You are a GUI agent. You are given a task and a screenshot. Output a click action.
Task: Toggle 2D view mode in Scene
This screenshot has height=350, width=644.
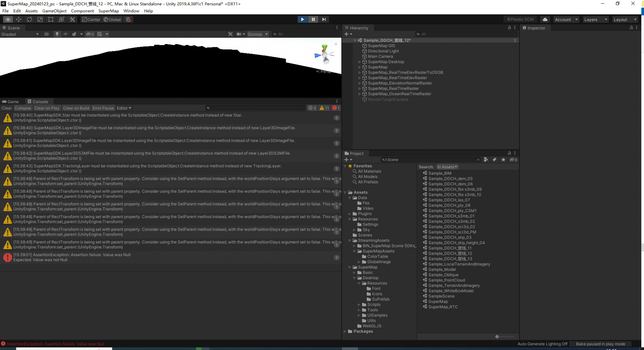46,34
